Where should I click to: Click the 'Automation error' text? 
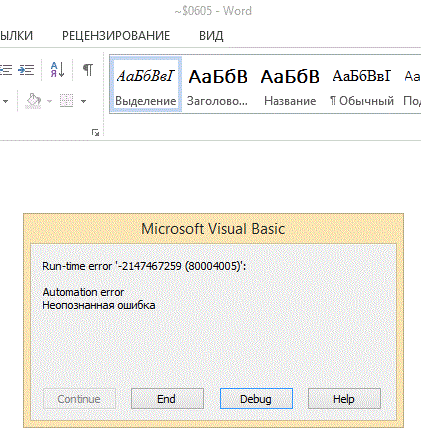pos(83,292)
